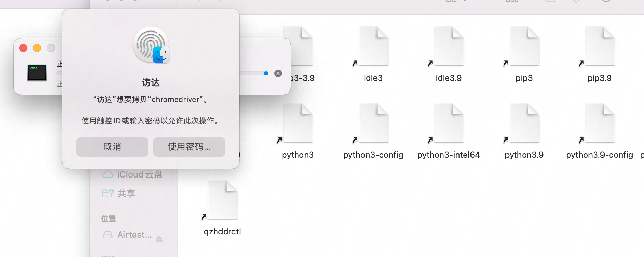Click Cancel (取消) in the Finder dialog
Viewport: 644px width, 257px height.
click(112, 147)
